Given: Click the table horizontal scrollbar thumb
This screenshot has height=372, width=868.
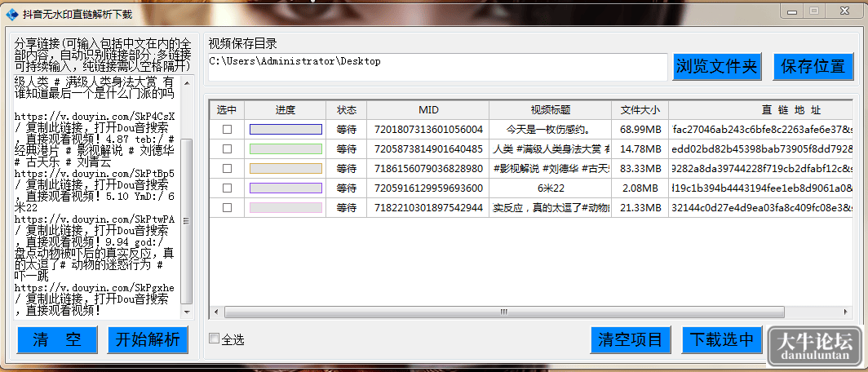Looking at the screenshot, I should tap(504, 312).
